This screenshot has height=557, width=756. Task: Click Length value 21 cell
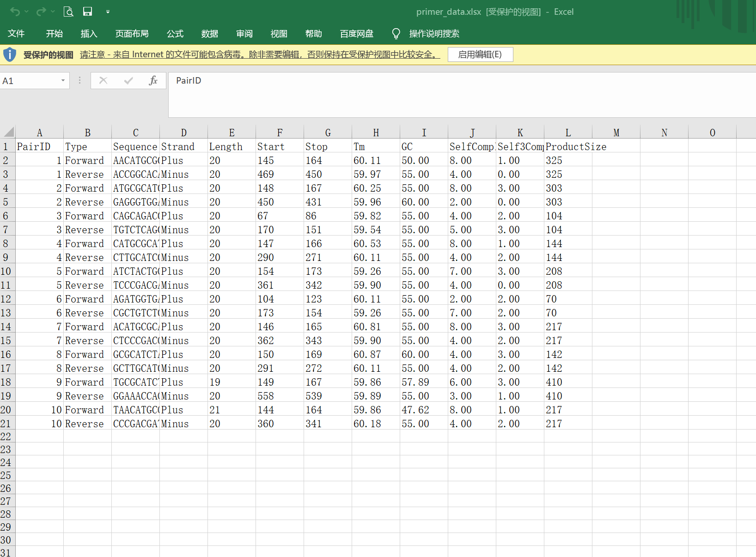tap(232, 410)
